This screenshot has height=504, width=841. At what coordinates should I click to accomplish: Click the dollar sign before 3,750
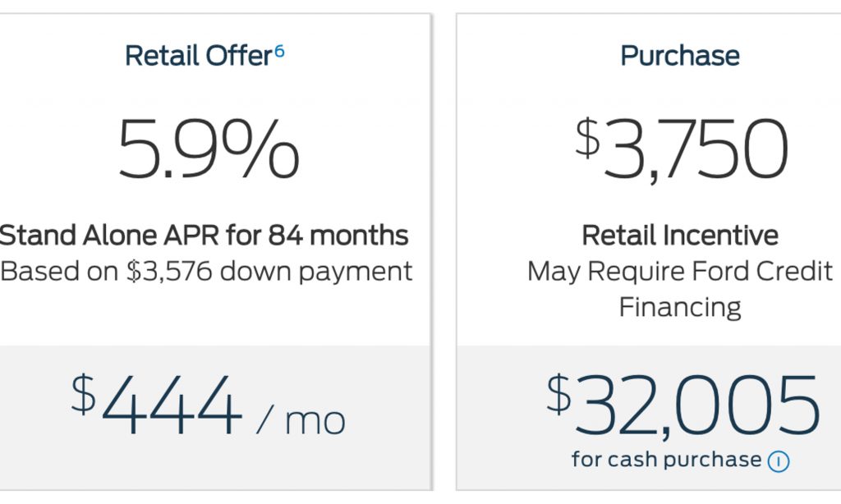(x=587, y=136)
